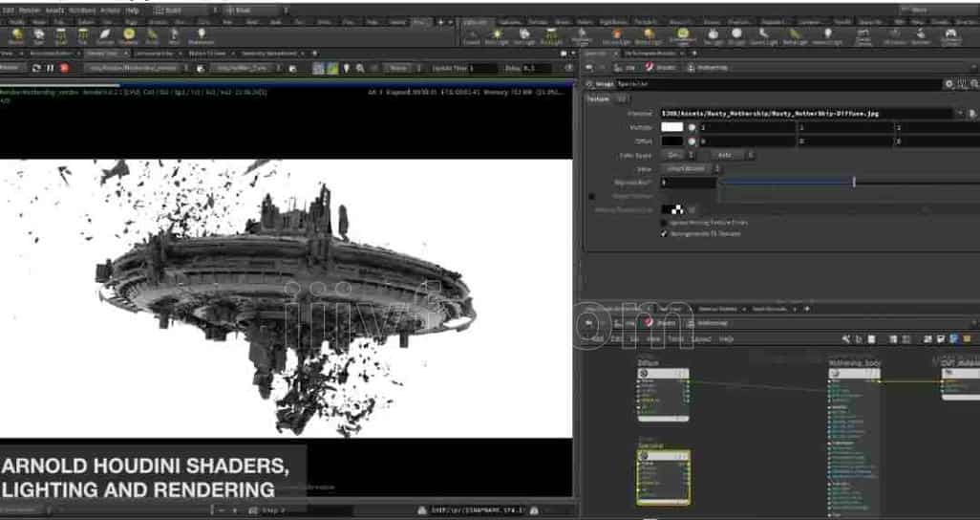The width and height of the screenshot is (980, 520).
Task: Click the light bulb icon in Render View toolbar
Action: (348, 68)
